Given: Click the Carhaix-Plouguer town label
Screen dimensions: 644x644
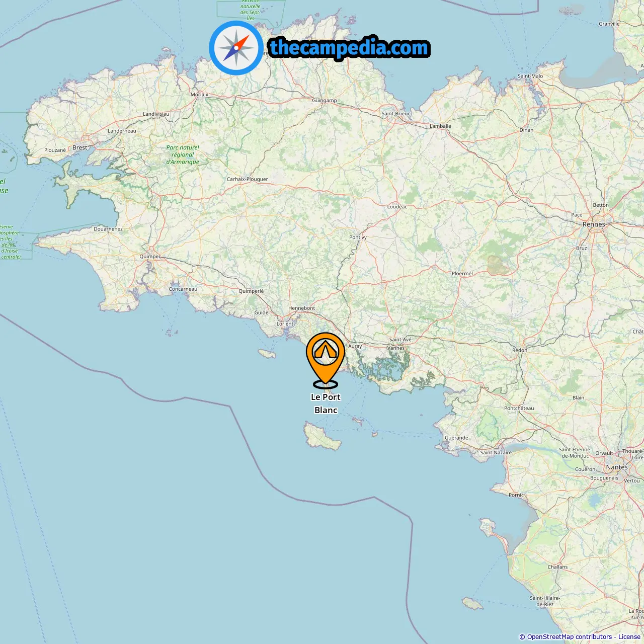Looking at the screenshot, I should (248, 179).
